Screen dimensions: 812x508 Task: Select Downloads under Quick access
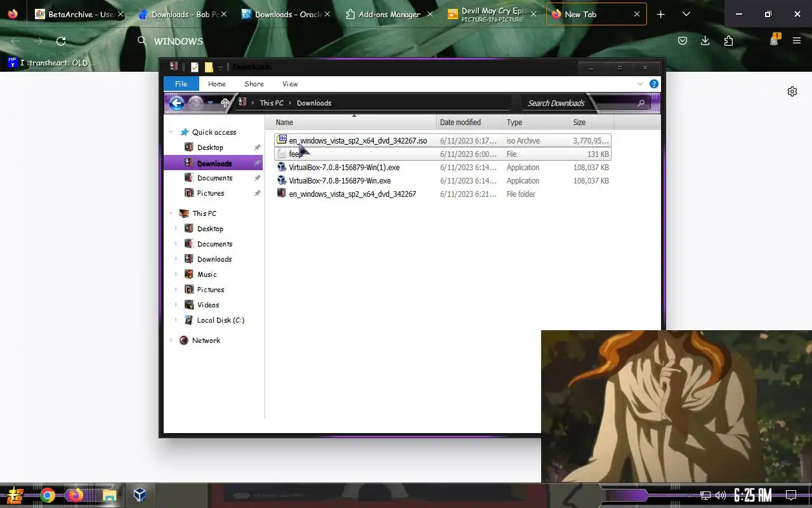pos(214,163)
